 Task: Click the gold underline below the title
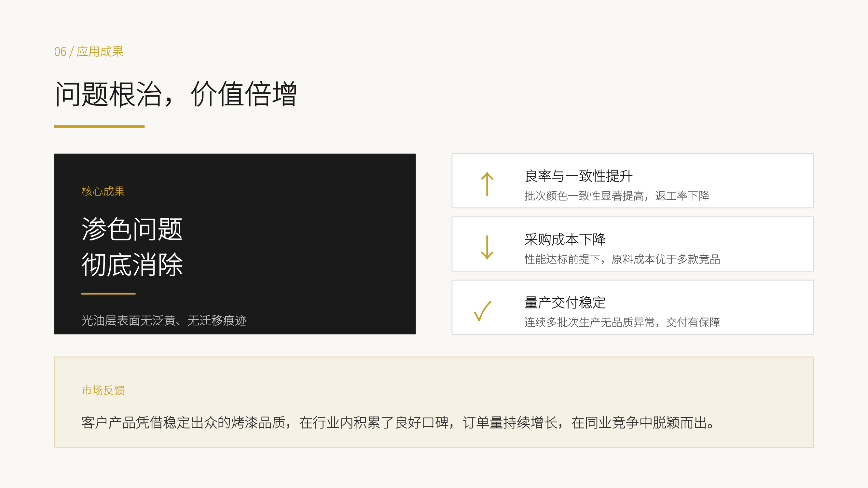click(x=99, y=127)
